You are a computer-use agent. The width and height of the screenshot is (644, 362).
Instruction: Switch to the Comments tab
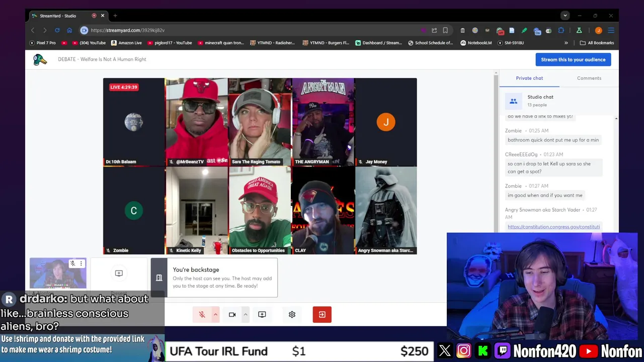pyautogui.click(x=589, y=78)
